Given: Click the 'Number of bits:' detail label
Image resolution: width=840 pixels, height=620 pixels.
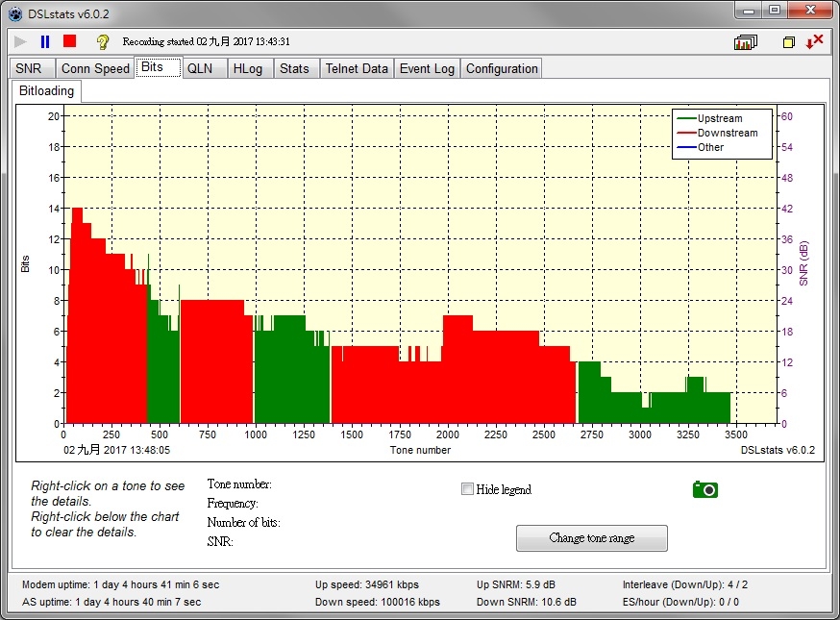Looking at the screenshot, I should [x=244, y=523].
